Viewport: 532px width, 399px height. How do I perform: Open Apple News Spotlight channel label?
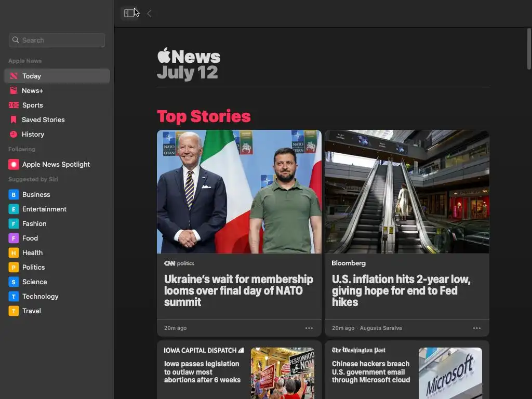tap(56, 165)
